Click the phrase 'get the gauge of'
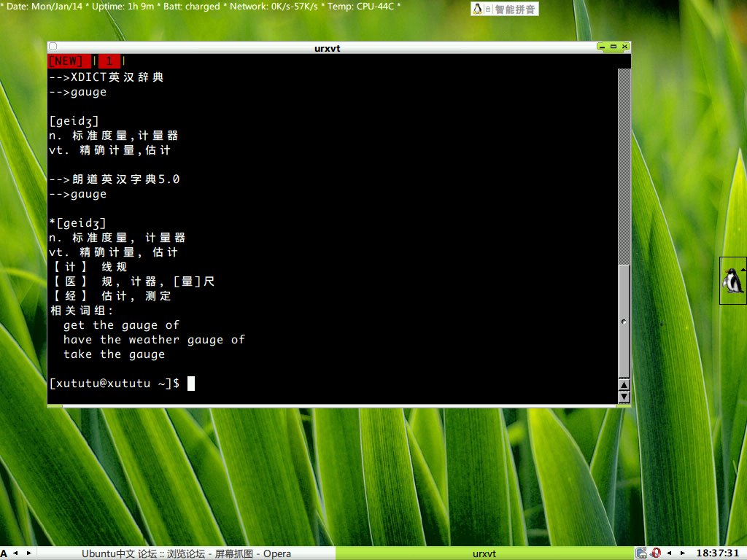 pyautogui.click(x=122, y=325)
